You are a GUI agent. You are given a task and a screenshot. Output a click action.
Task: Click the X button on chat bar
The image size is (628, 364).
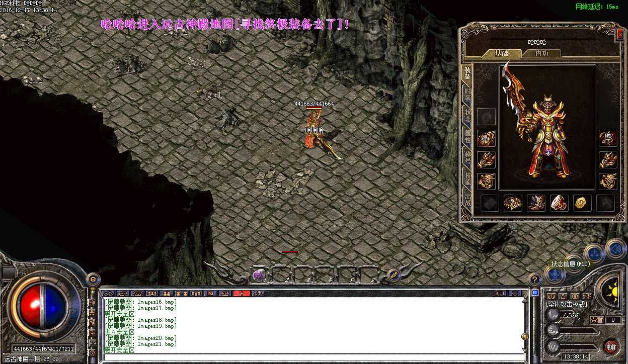(514, 293)
